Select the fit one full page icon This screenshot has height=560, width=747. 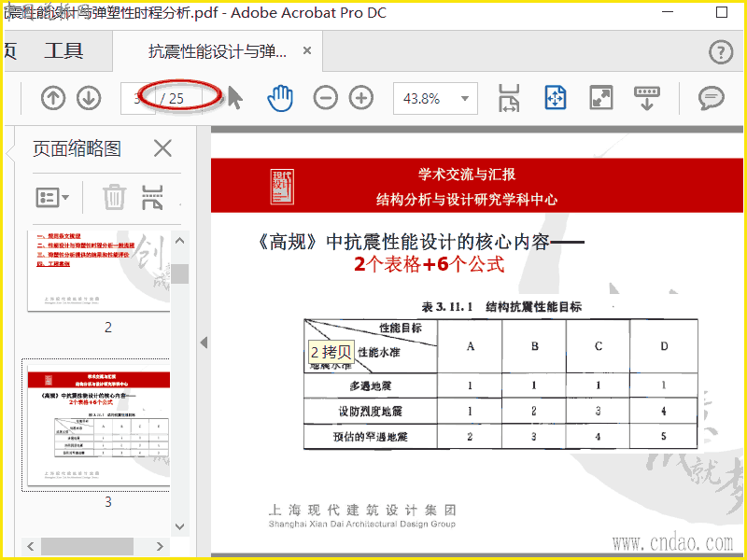(556, 98)
